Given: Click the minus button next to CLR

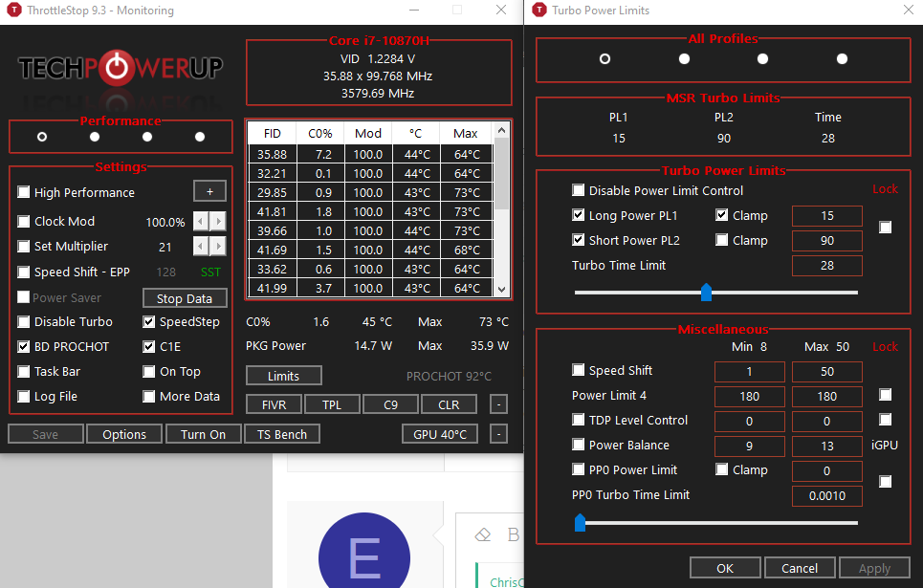Looking at the screenshot, I should click(x=498, y=404).
